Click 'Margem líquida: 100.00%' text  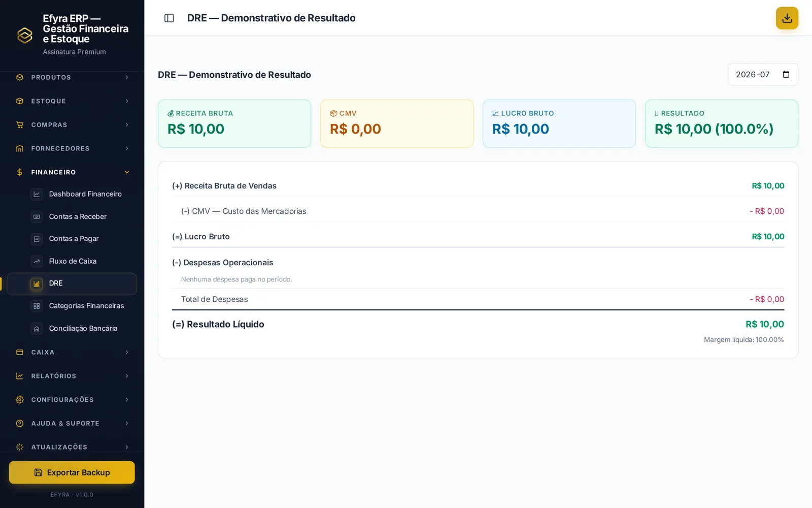744,340
